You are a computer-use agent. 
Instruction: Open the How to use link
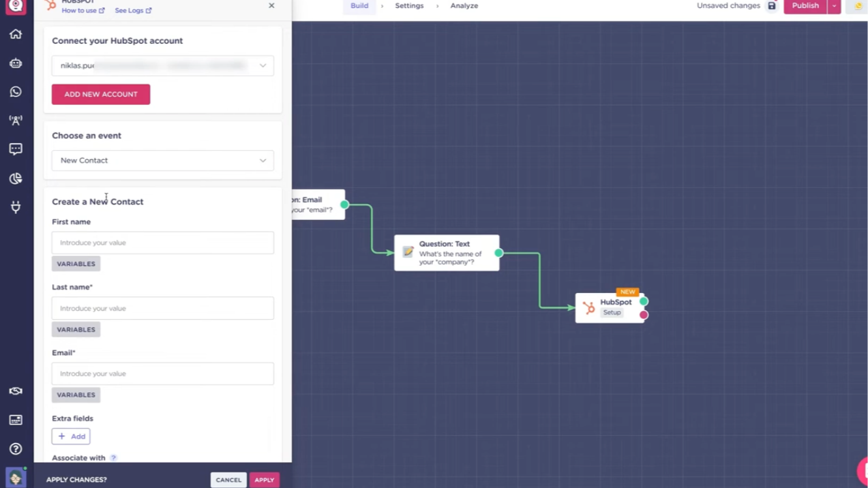[x=83, y=10]
